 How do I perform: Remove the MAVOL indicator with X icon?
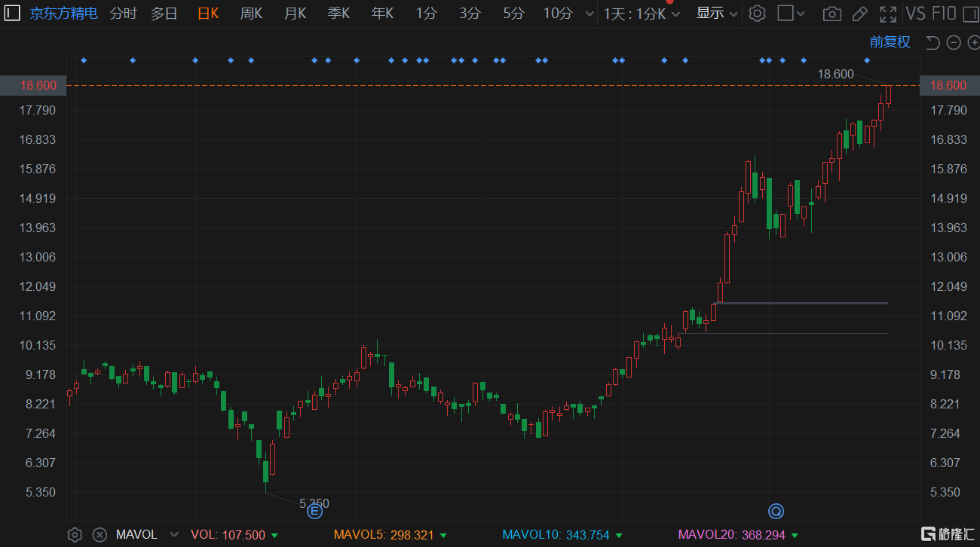click(100, 535)
